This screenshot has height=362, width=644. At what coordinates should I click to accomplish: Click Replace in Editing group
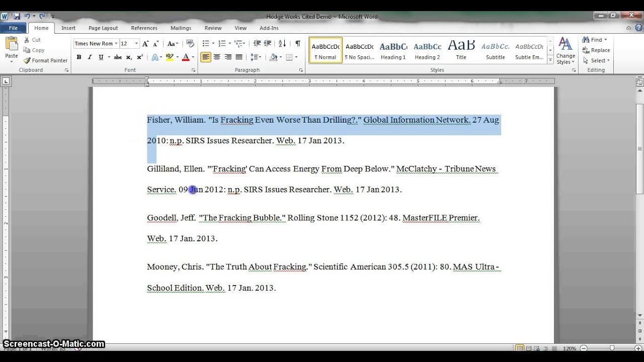coord(596,50)
